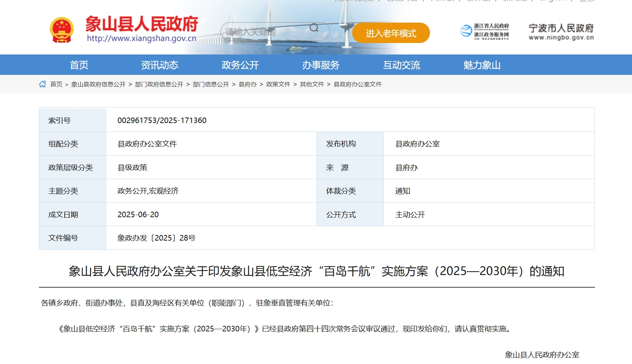Click the search magnifier icon
The image size is (632, 364).
(314, 28)
